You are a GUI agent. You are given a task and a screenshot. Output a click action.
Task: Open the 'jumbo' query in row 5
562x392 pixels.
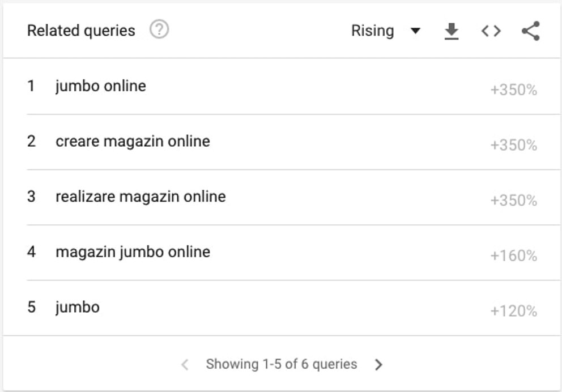tap(78, 308)
